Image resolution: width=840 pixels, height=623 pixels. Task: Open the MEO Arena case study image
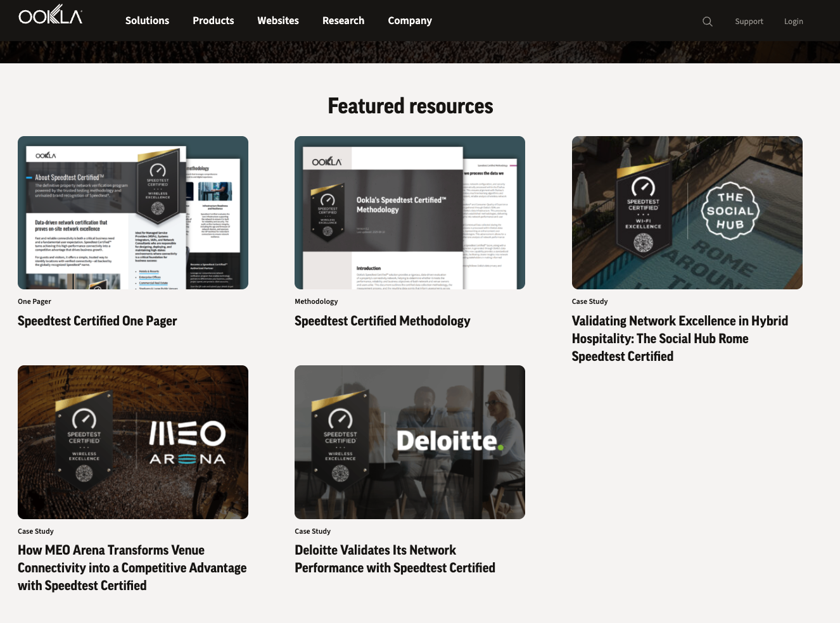pyautogui.click(x=133, y=442)
